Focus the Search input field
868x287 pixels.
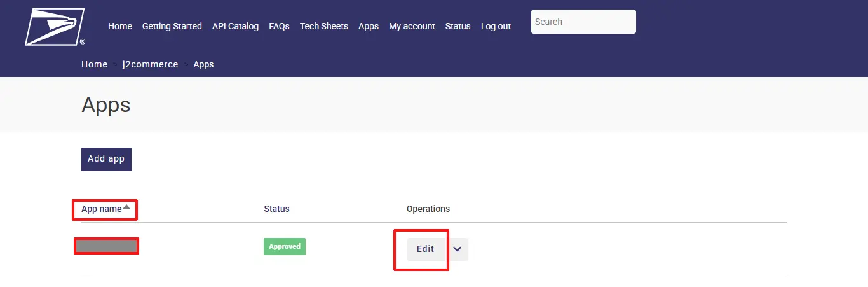coord(583,22)
